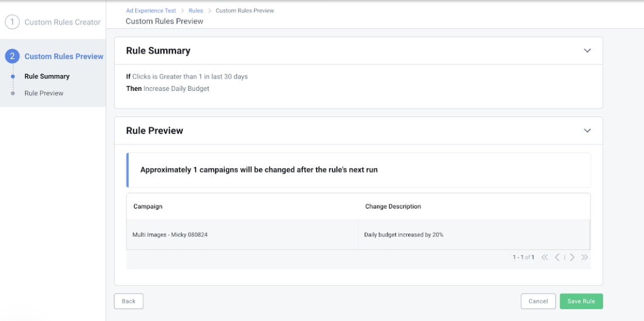The image size is (644, 321).
Task: Select step 1 circle icon
Action: (x=12, y=22)
